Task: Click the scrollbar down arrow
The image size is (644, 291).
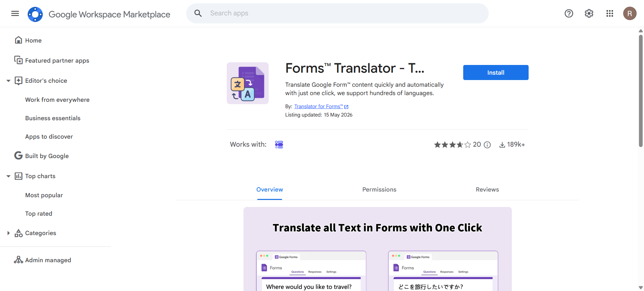Action: [641, 288]
